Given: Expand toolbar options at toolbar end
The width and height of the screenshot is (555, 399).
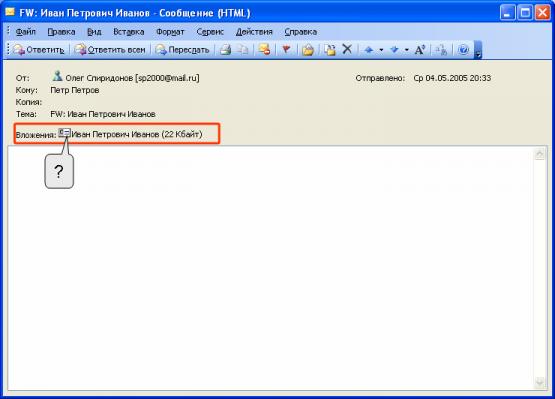Looking at the screenshot, I should click(478, 50).
